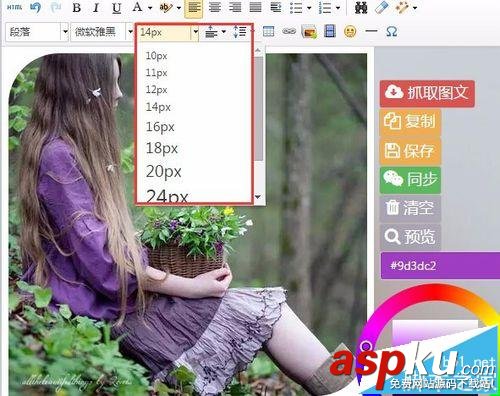Click the 保存 save button
Screen dimensions: 500x396
(x=410, y=151)
